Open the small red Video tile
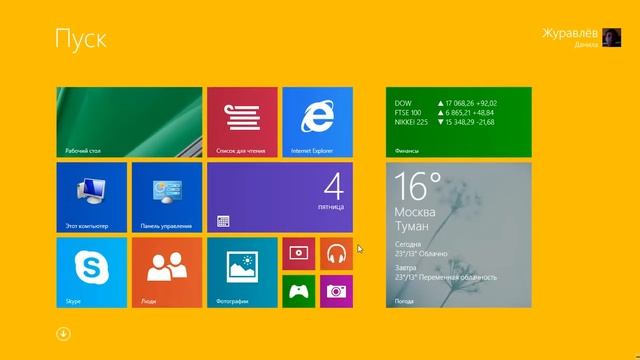 pos(299,254)
